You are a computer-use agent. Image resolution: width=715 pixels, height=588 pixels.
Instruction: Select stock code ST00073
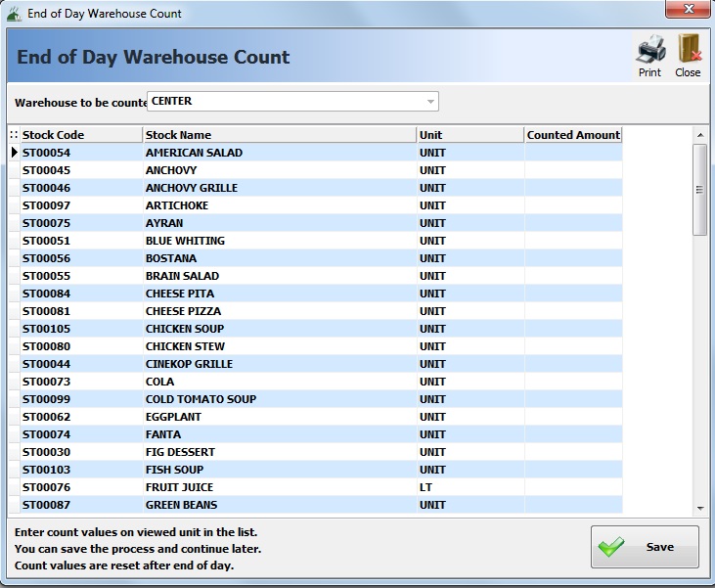pyautogui.click(x=47, y=382)
